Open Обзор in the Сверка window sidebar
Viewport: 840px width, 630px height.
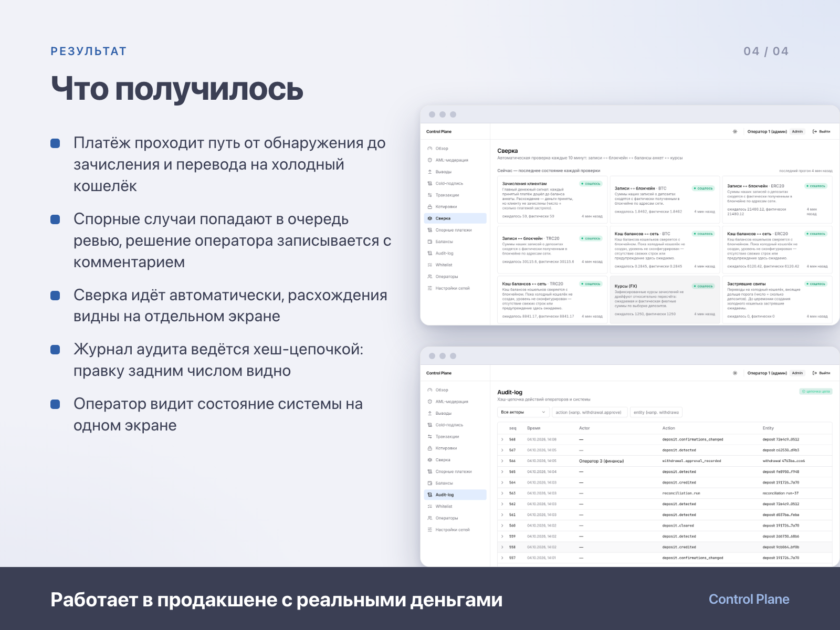click(455, 149)
